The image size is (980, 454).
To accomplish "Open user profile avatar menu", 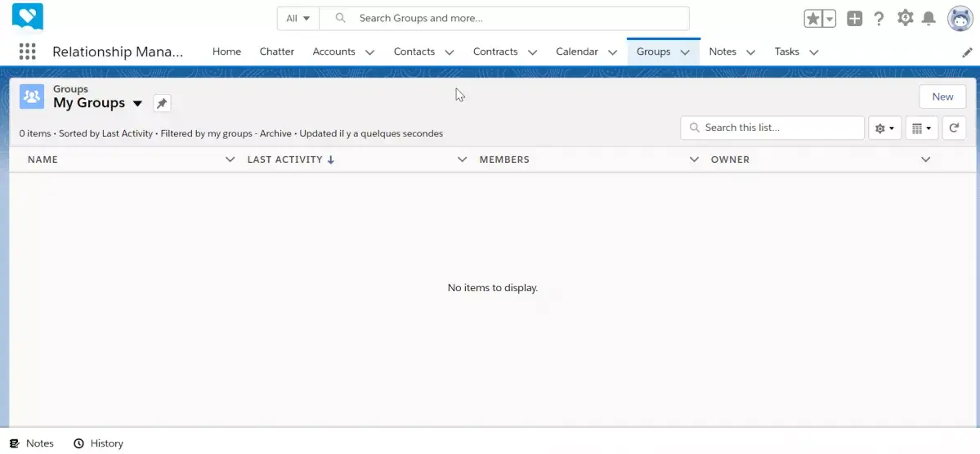I will click(960, 19).
